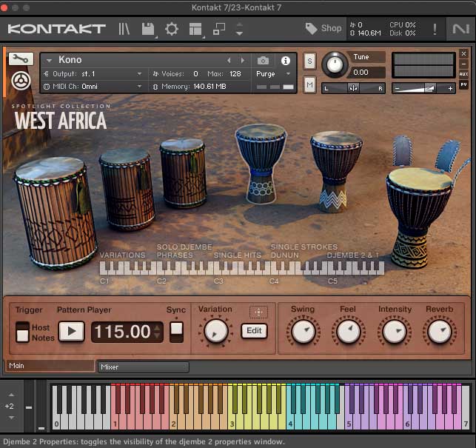Load previous instrument with left arrow
This screenshot has width=476, height=448.
tap(229, 61)
